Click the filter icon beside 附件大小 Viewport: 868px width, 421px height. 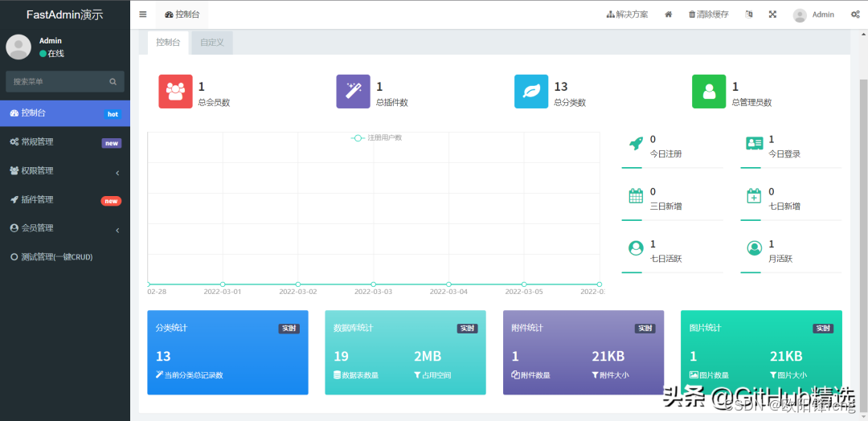(x=595, y=375)
